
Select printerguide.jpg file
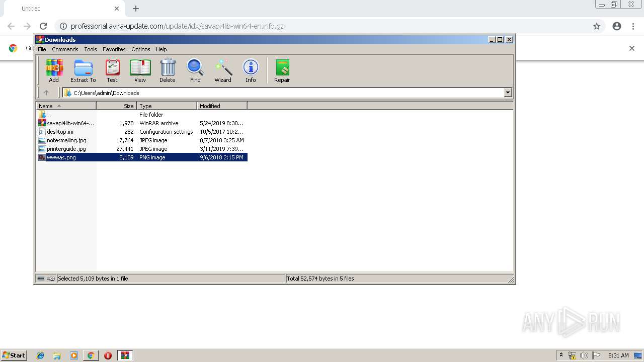142,149
